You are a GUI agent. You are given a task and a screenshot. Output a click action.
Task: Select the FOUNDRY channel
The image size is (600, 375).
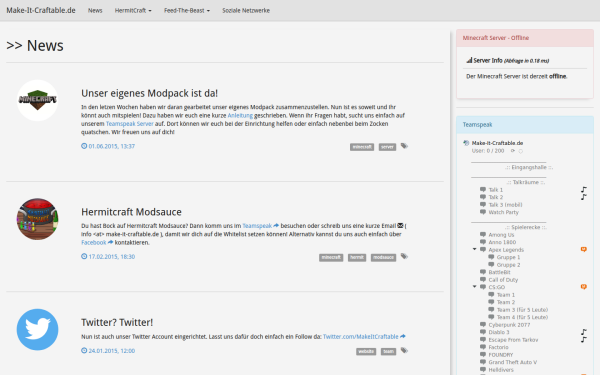(501, 355)
